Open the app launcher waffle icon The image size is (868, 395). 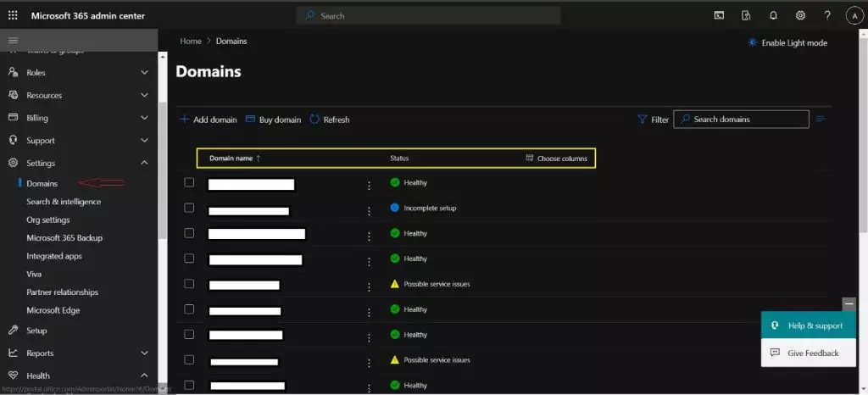(x=13, y=15)
